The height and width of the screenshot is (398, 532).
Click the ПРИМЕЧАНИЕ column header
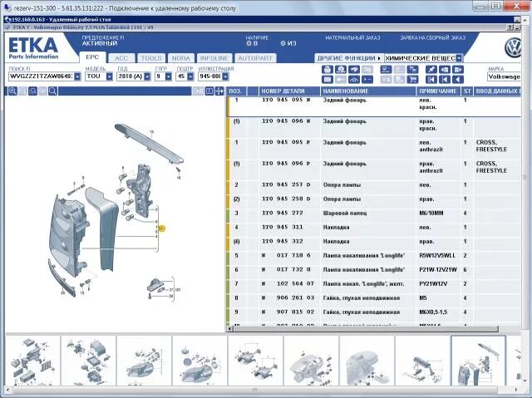coord(439,91)
